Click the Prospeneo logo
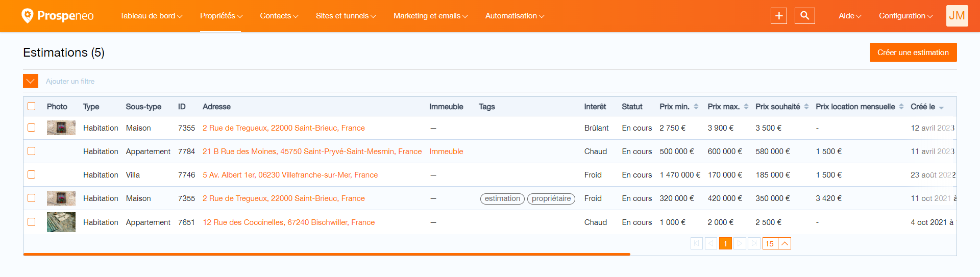Screen dimensions: 980x277 click(x=57, y=16)
